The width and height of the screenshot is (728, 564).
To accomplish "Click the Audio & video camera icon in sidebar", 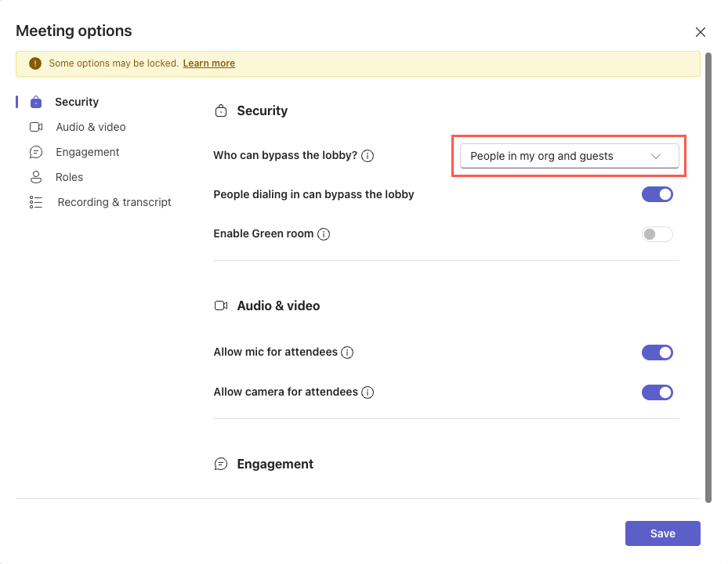I will click(x=36, y=127).
